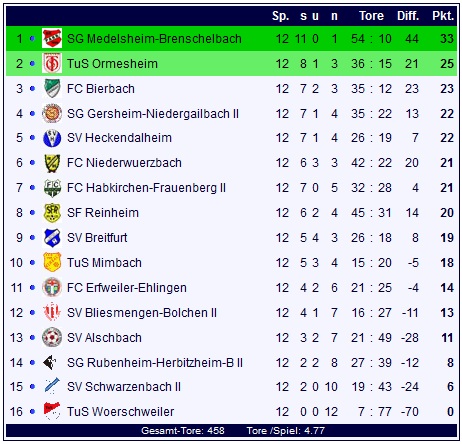Click SV Schwarzenbach II team name
The width and height of the screenshot is (462, 444).
(124, 387)
